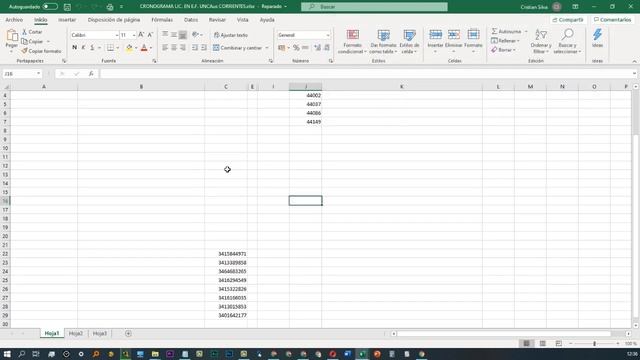The height and width of the screenshot is (360, 640).
Task: Open the Archivo menu
Action: pyautogui.click(x=14, y=20)
